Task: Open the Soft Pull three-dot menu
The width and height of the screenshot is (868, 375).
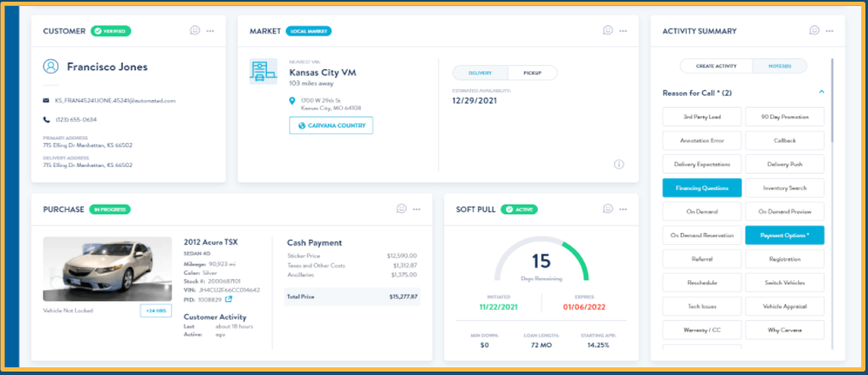Action: pyautogui.click(x=623, y=210)
